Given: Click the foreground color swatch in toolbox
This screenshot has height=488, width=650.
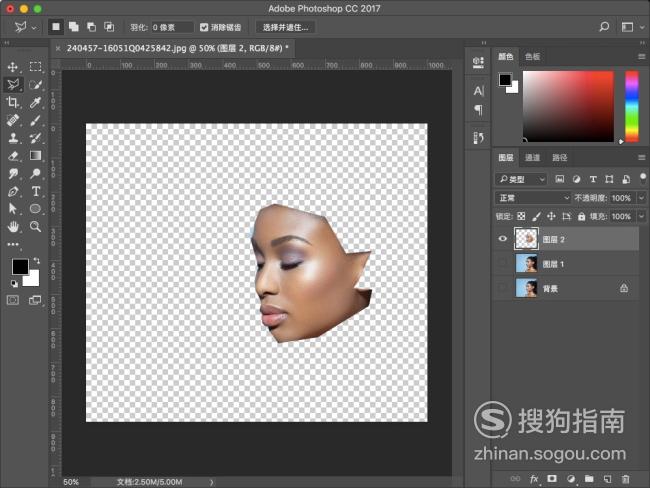Looking at the screenshot, I should (19, 267).
